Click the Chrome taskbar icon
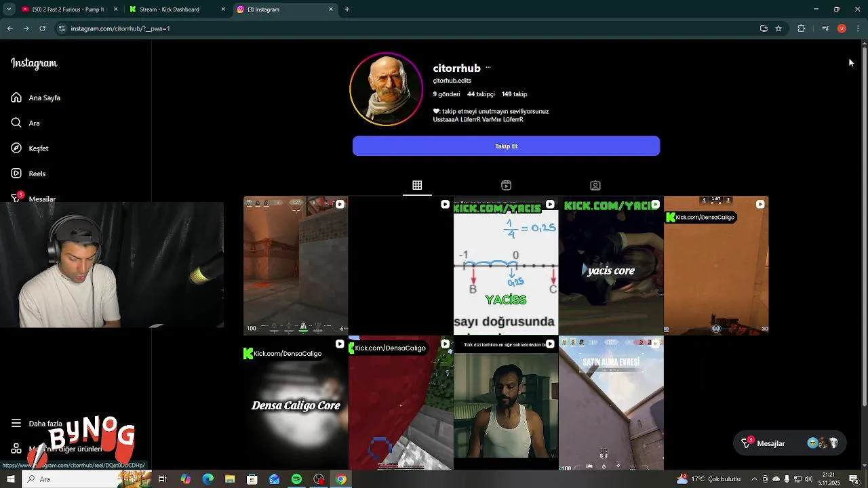The width and height of the screenshot is (868, 488). pos(341,479)
